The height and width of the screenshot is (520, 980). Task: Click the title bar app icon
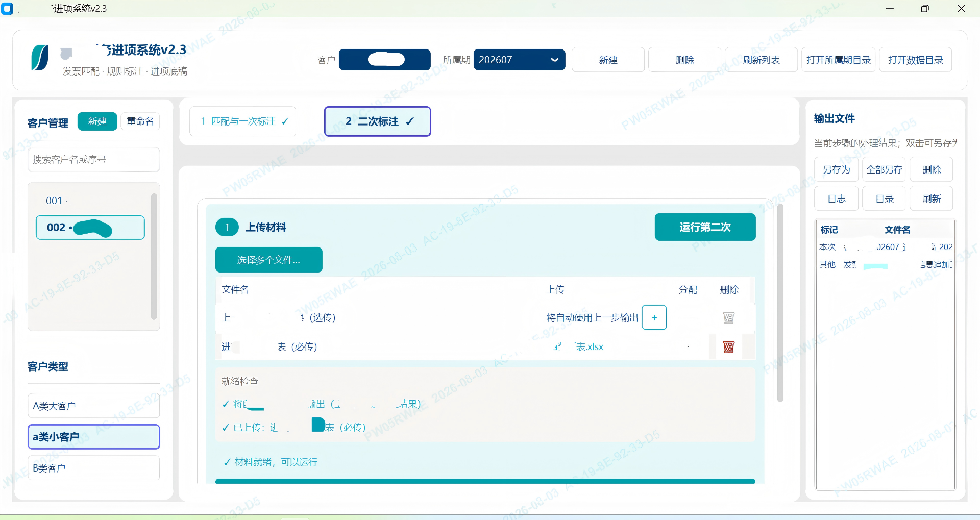tap(7, 9)
